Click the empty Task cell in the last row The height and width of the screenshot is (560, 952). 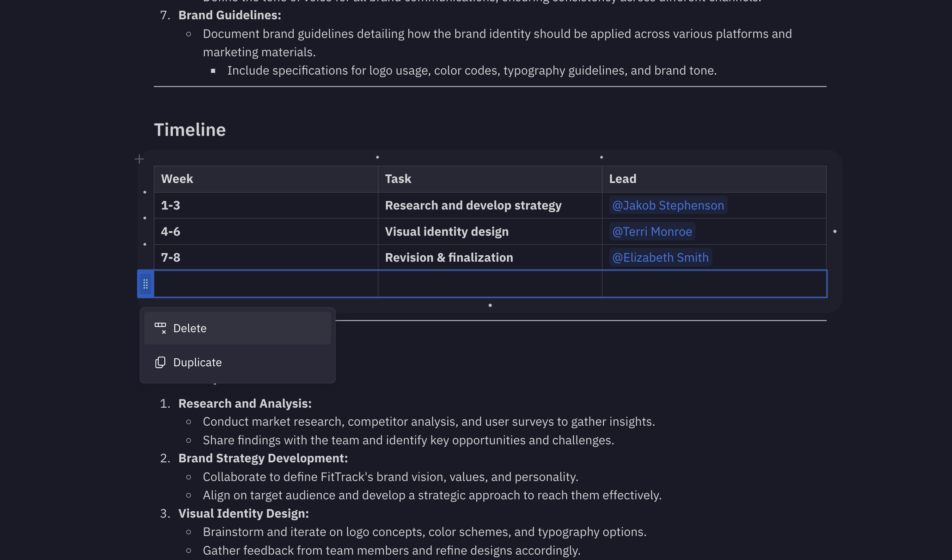(x=490, y=283)
